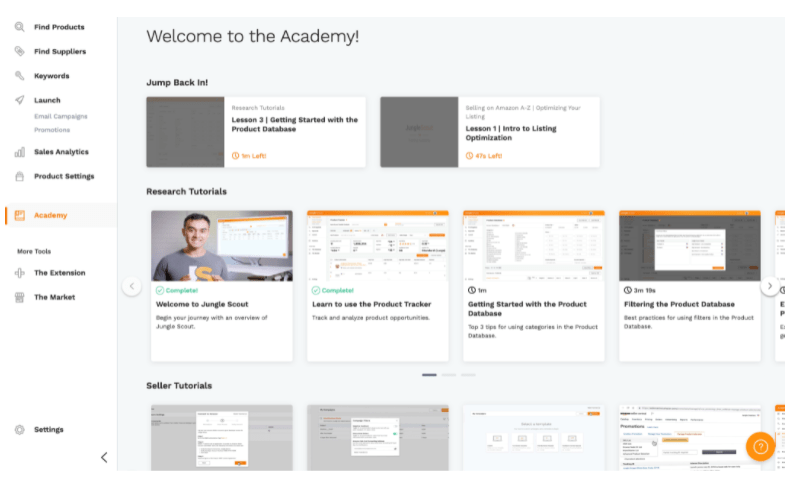Open Find Suppliers menu item
Image resolution: width=795 pixels, height=487 pixels.
tap(60, 51)
